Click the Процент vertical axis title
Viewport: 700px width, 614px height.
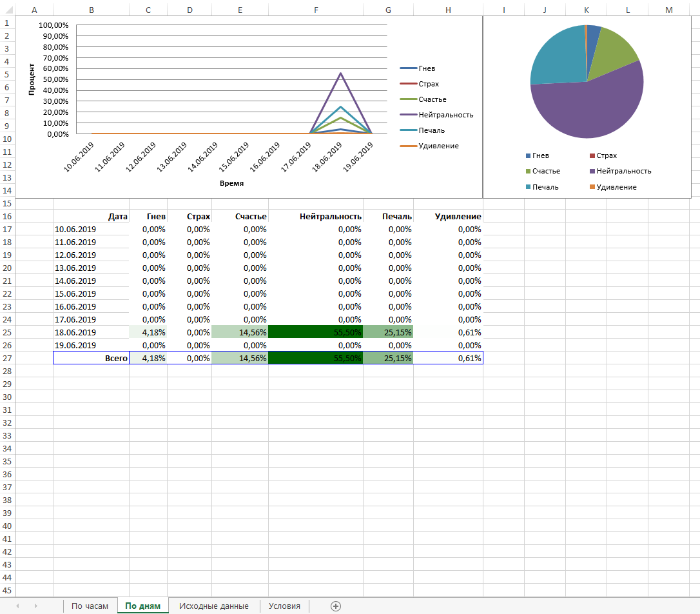click(x=31, y=79)
